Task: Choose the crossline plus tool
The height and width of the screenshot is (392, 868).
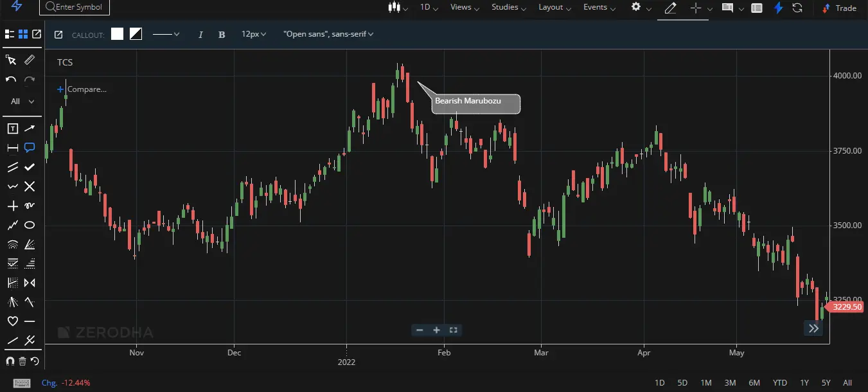Action: click(x=12, y=206)
